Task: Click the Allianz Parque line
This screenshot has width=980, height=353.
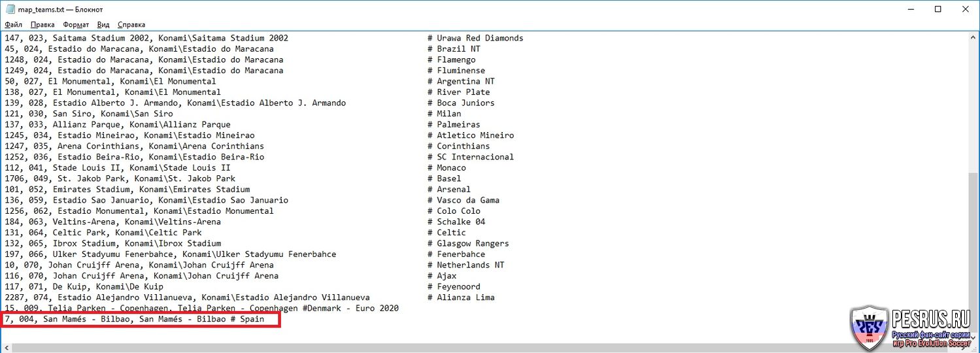Action: [243, 124]
